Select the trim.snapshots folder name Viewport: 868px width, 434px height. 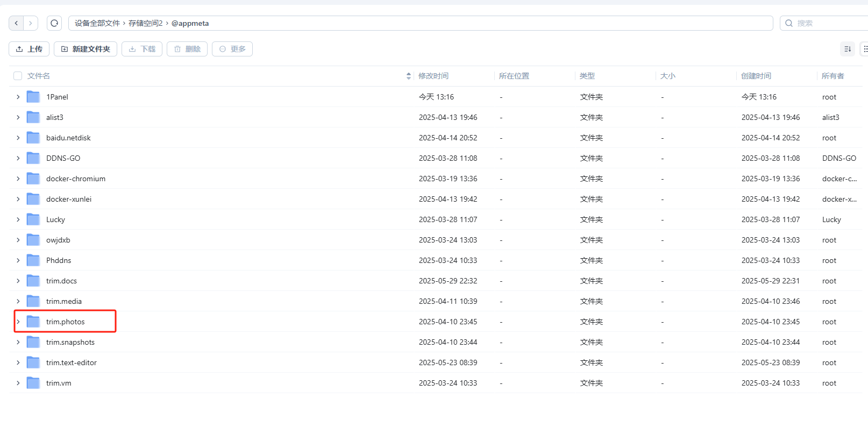tap(70, 342)
